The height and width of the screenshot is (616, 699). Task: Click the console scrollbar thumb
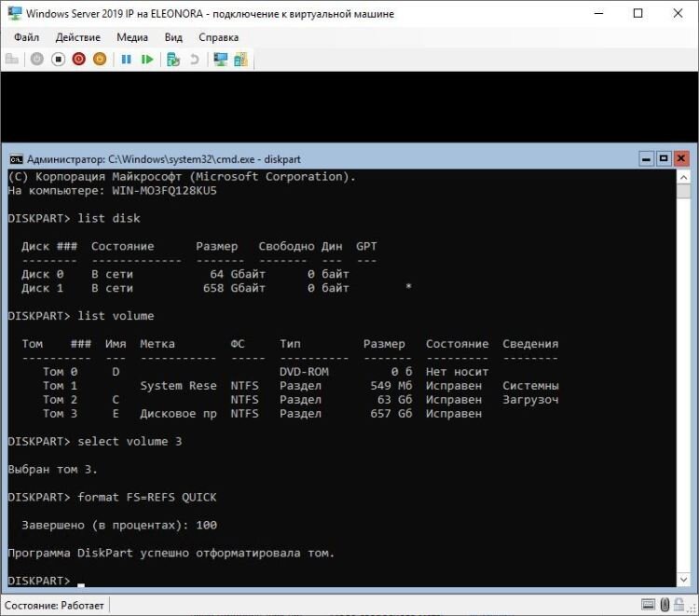point(683,192)
